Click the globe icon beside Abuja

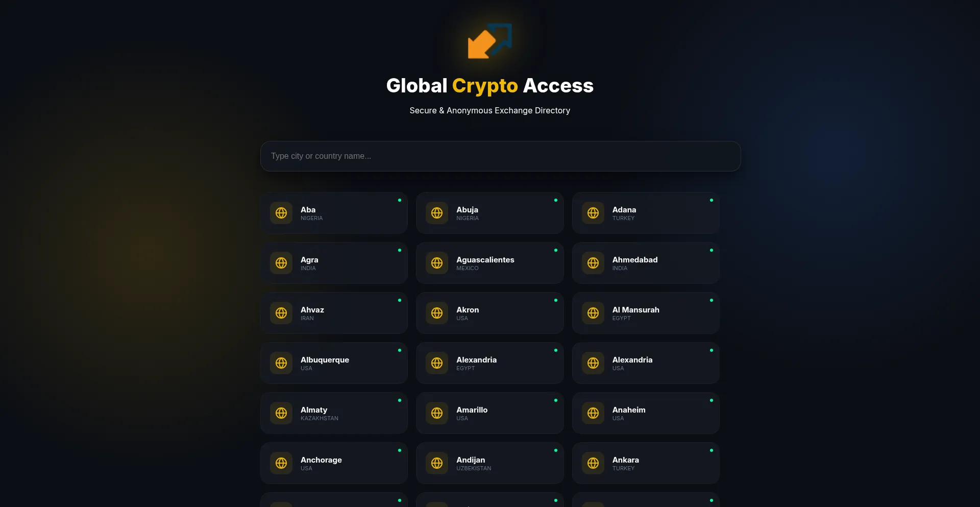(x=437, y=213)
